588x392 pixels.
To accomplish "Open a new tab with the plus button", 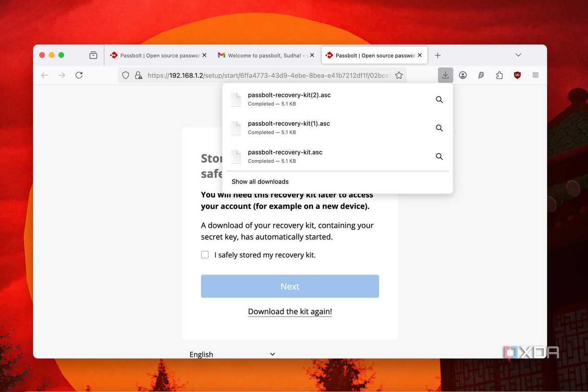I will (x=438, y=55).
